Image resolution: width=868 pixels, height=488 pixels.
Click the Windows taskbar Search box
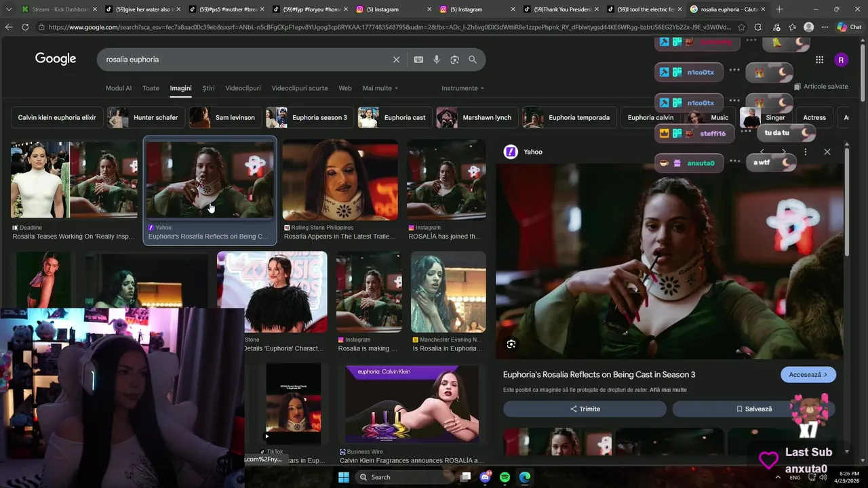tap(404, 477)
